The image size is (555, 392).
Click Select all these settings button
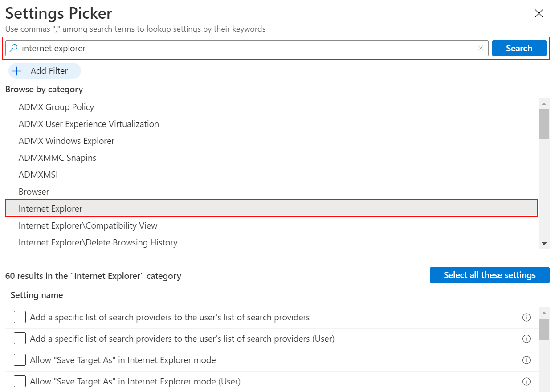489,275
